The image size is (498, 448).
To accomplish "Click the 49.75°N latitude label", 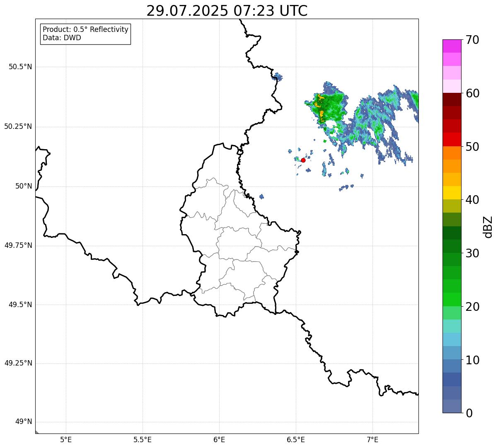I will coord(18,245).
